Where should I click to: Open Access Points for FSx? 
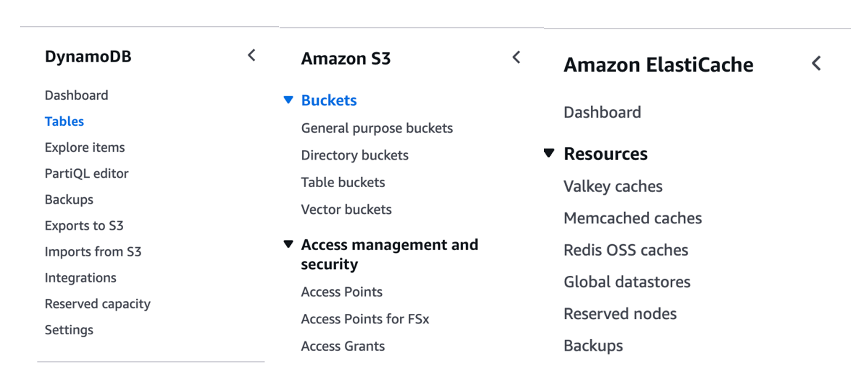coord(365,319)
